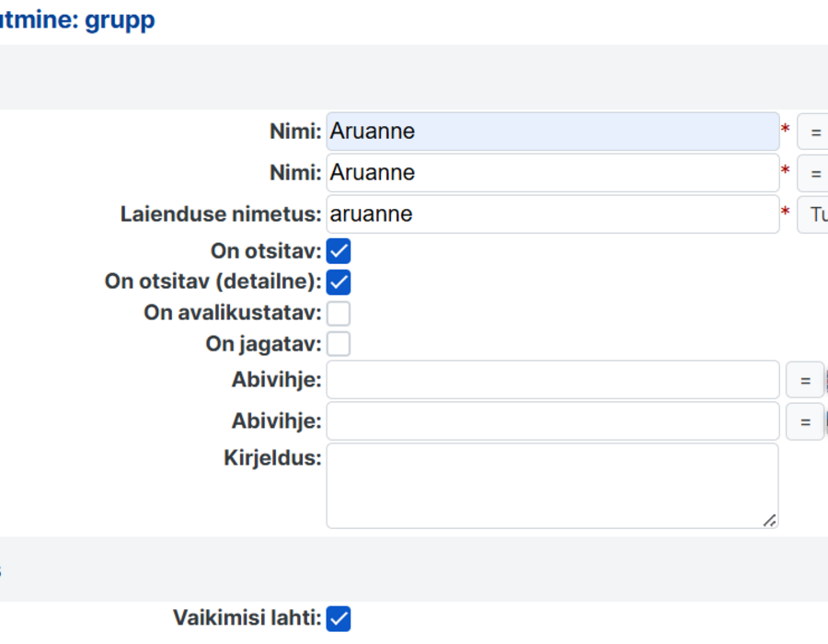828x644 pixels.
Task: Click the Kirjeldus textarea resize handle
Action: [770, 521]
